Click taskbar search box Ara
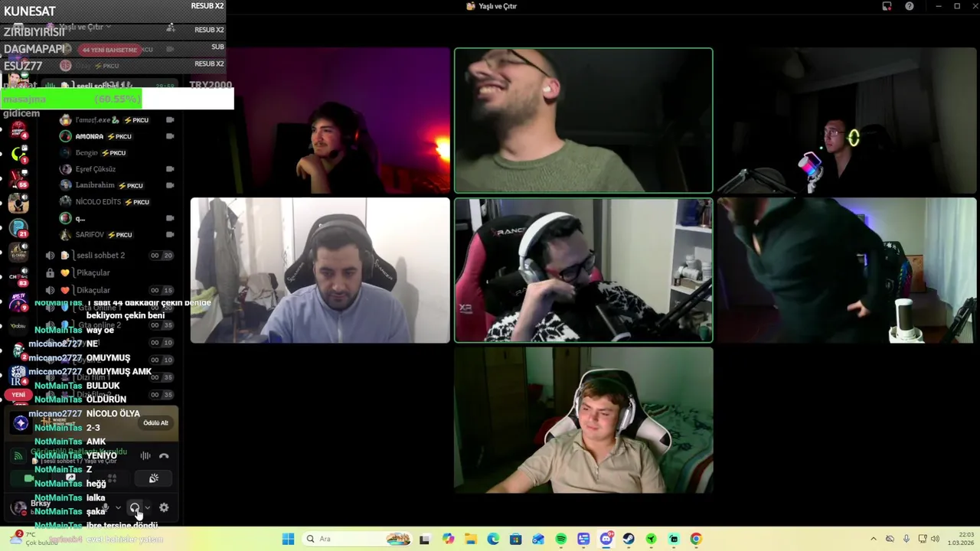 click(358, 539)
